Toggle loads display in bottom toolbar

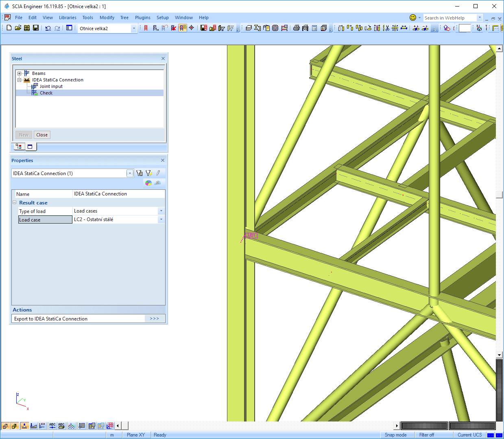pos(33,426)
